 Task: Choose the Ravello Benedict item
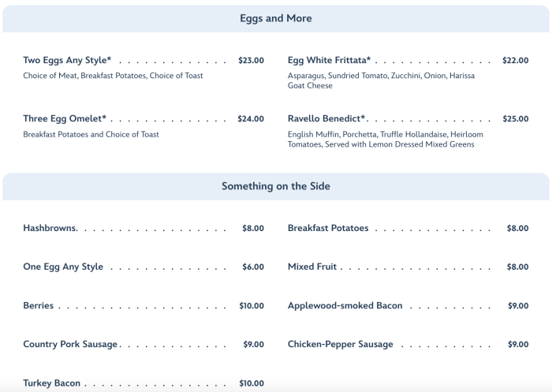[326, 119]
